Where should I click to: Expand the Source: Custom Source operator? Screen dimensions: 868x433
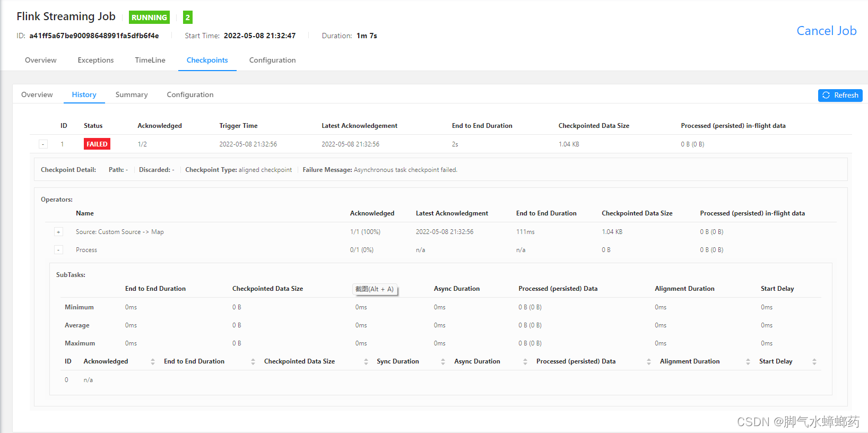pos(59,232)
